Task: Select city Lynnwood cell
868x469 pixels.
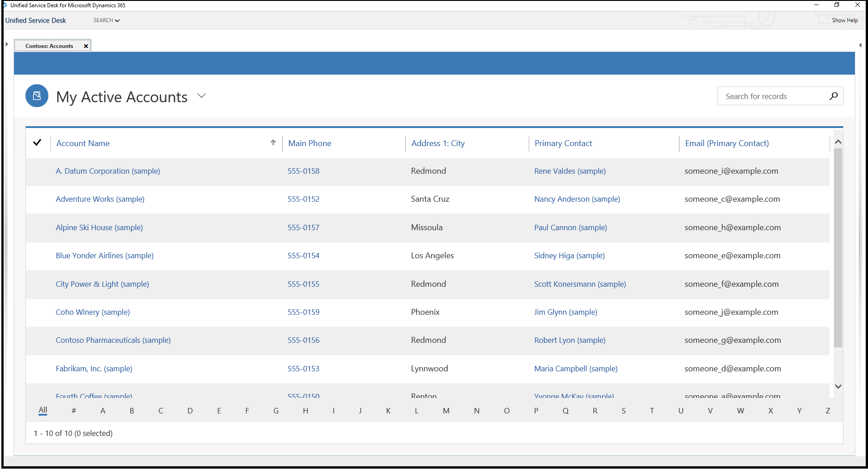Action: click(x=429, y=369)
